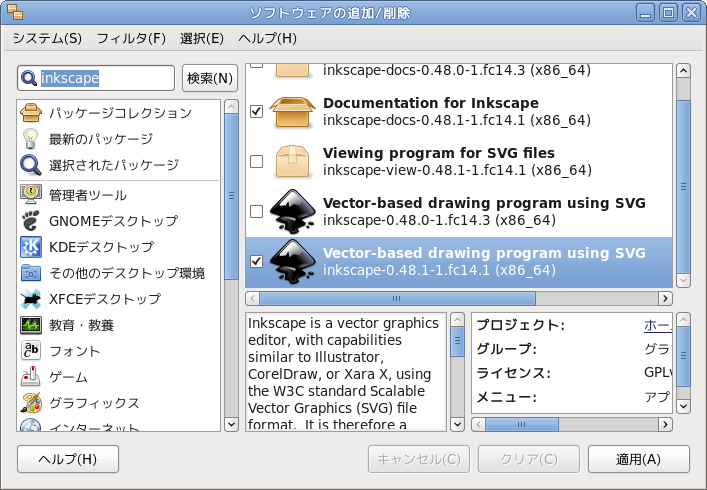Click the GNOME footprint icon
Screen dimensions: 707x490
(x=31, y=220)
